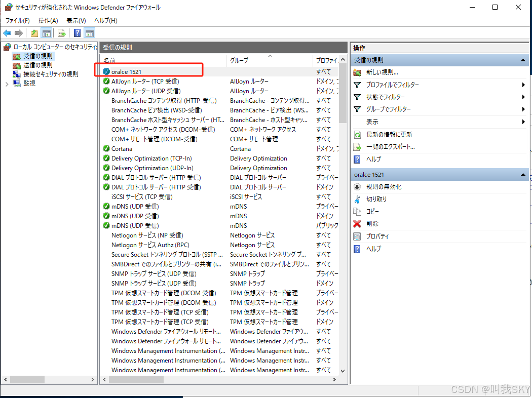The image size is (532, 398).
Task: Expand the 監視 tree node
Action: [x=7, y=84]
